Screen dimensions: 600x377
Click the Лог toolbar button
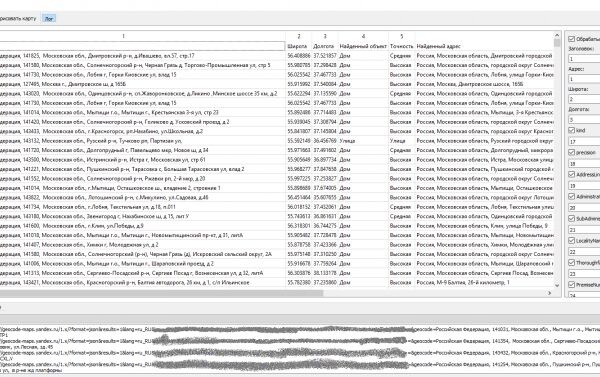click(x=49, y=18)
